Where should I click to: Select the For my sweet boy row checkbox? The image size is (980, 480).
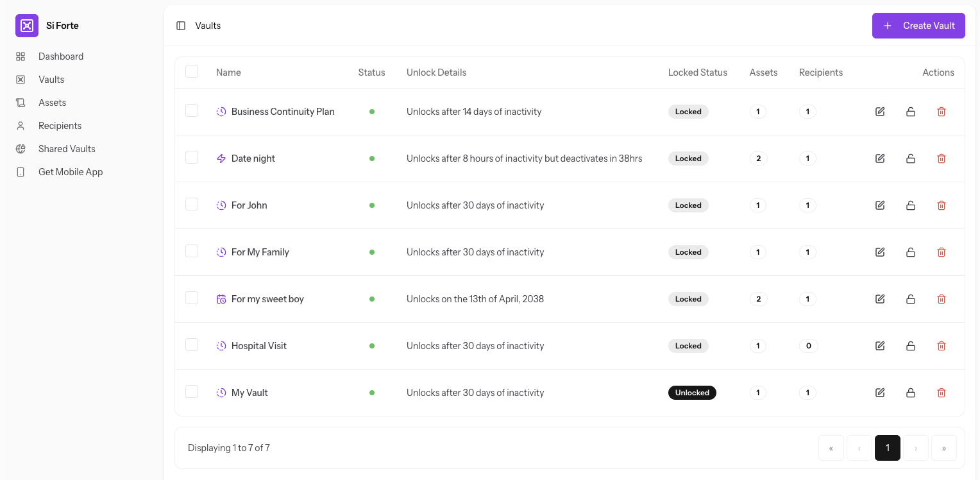coord(192,298)
